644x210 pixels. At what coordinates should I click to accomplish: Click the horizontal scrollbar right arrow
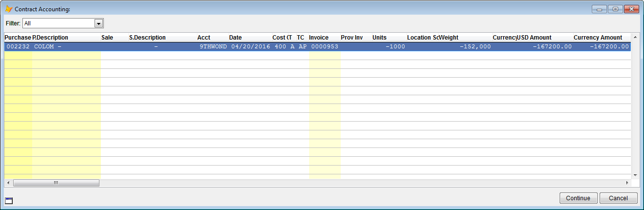pos(627,183)
